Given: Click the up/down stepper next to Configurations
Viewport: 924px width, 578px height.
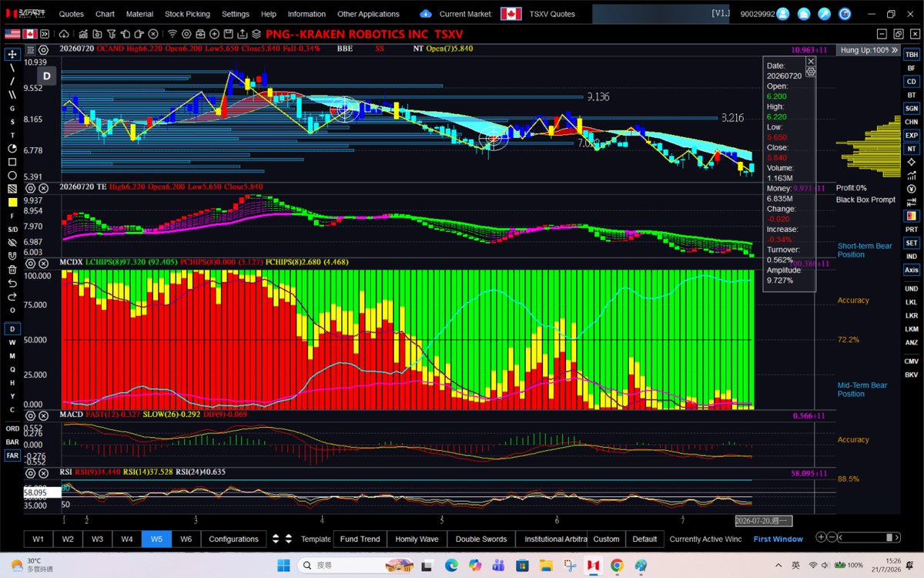Looking at the screenshot, I should point(277,539).
